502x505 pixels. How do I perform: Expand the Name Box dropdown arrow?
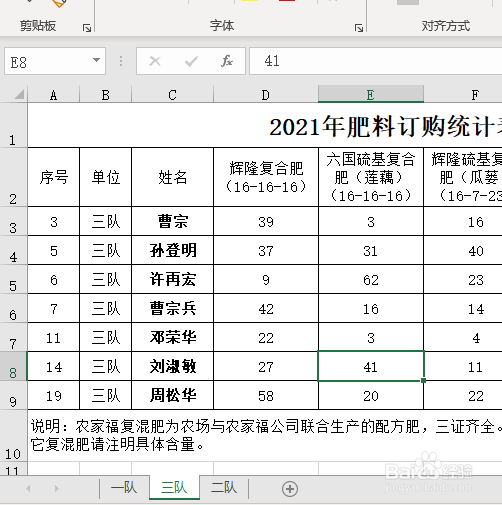[96, 61]
